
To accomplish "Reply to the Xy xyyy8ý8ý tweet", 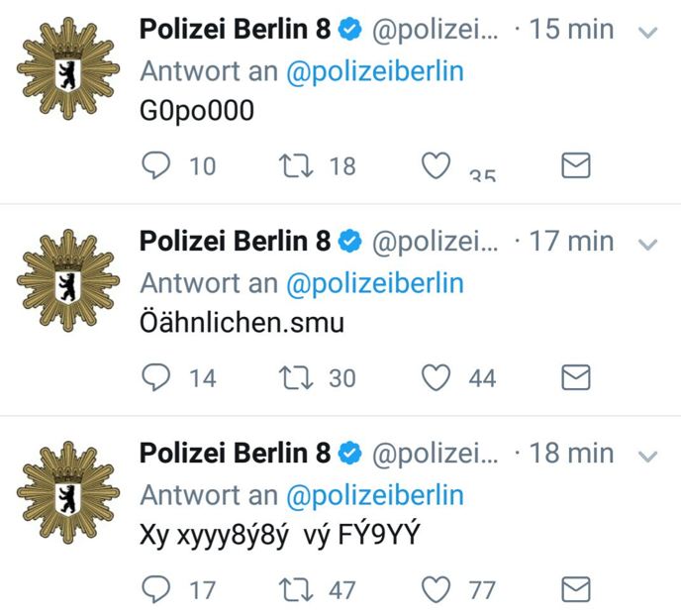I will [x=156, y=589].
